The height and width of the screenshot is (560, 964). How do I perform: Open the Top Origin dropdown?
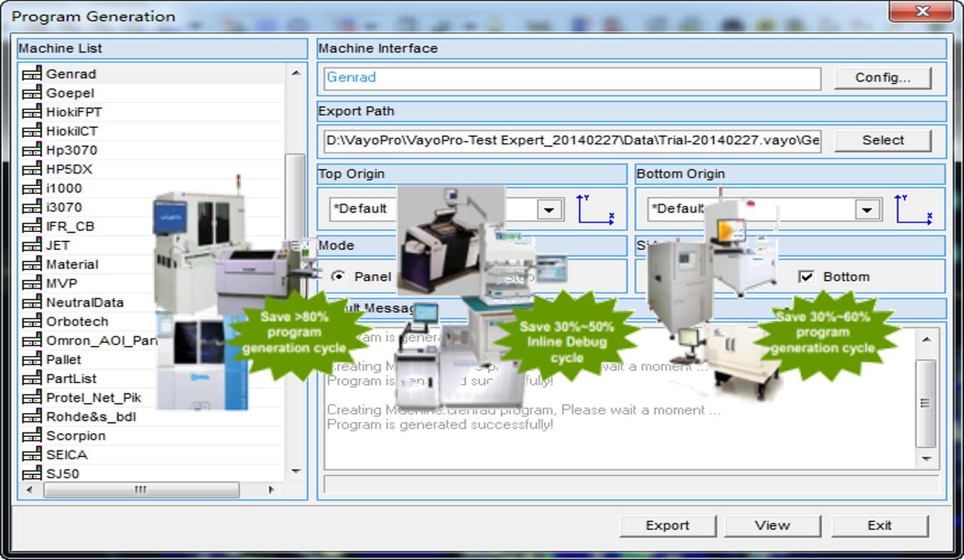(549, 210)
